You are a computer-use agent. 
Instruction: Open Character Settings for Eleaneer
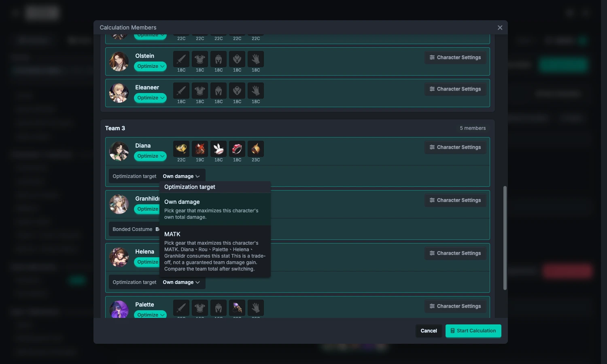click(x=455, y=89)
